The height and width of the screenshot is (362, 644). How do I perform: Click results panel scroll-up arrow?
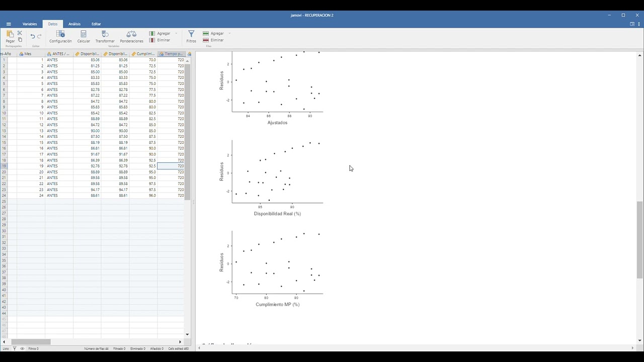(640, 55)
